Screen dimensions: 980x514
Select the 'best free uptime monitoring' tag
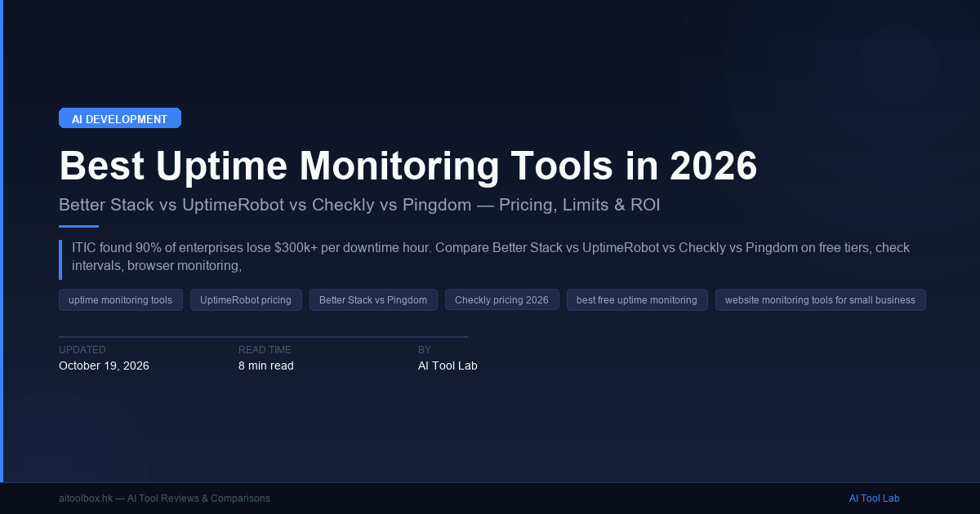(637, 300)
